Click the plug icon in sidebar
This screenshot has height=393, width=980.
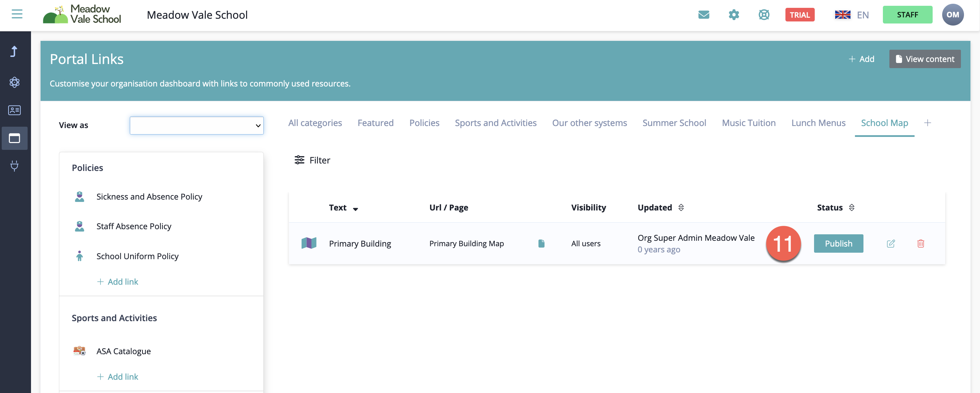click(14, 166)
